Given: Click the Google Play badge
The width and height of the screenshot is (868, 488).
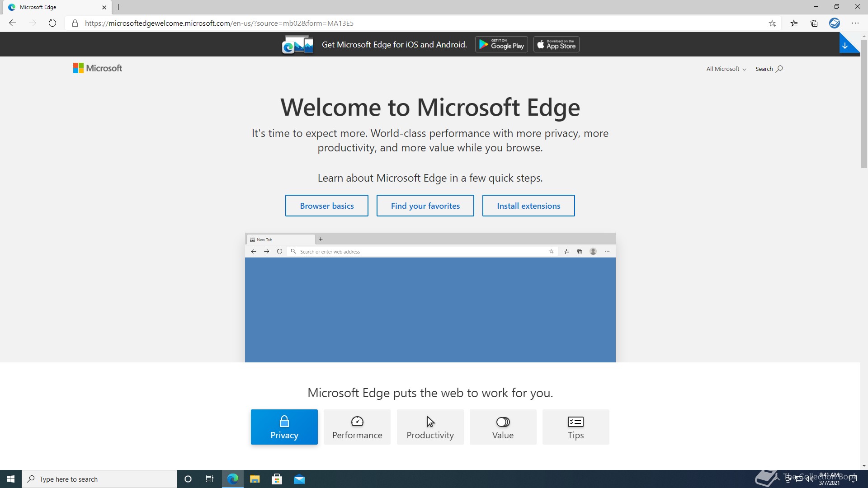Looking at the screenshot, I should pos(501,44).
